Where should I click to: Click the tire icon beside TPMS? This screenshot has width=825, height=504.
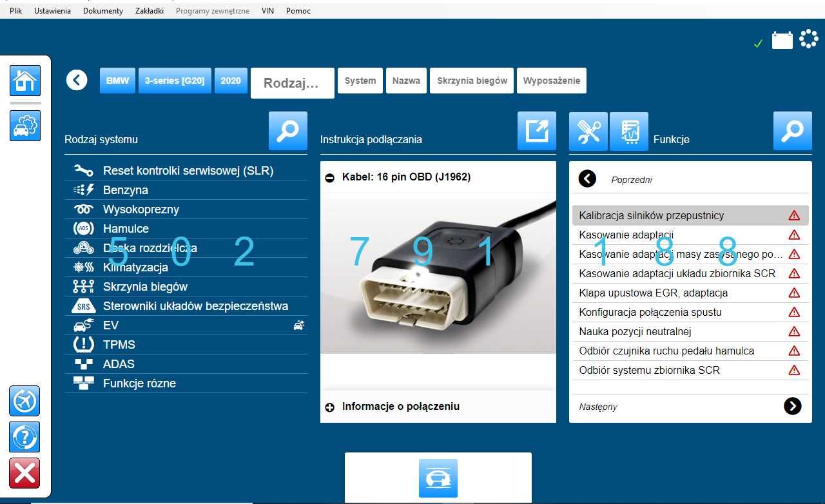(84, 345)
